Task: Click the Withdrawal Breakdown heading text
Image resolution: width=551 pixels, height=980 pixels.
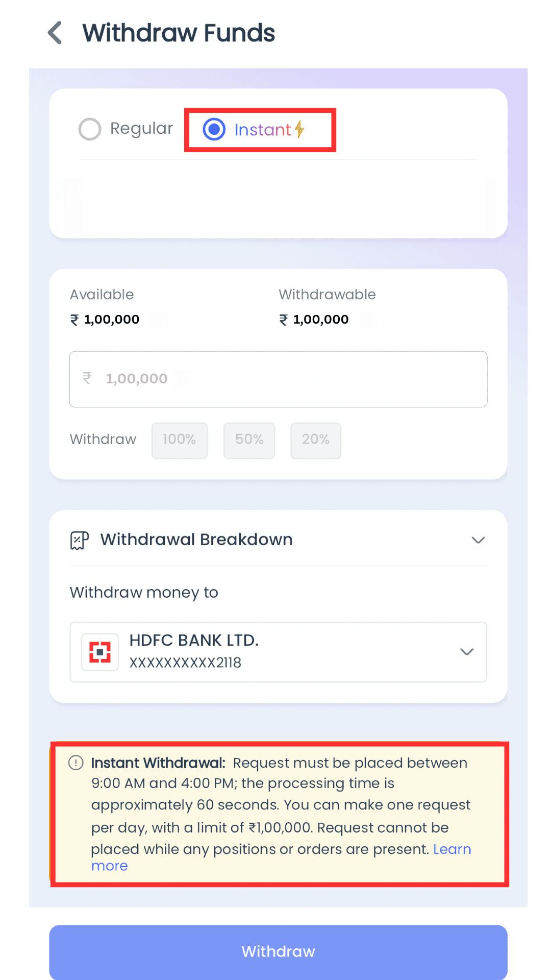Action: (196, 540)
